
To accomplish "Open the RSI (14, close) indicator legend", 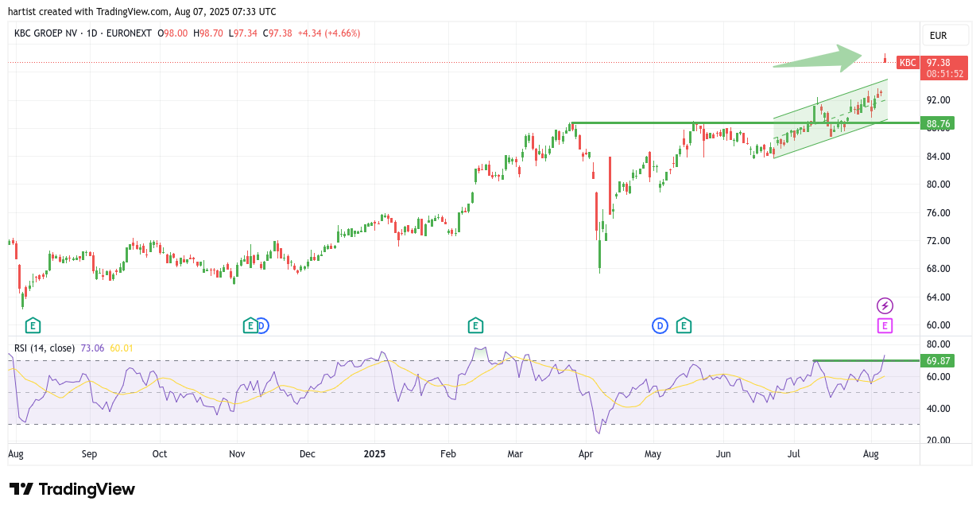I will (45, 348).
